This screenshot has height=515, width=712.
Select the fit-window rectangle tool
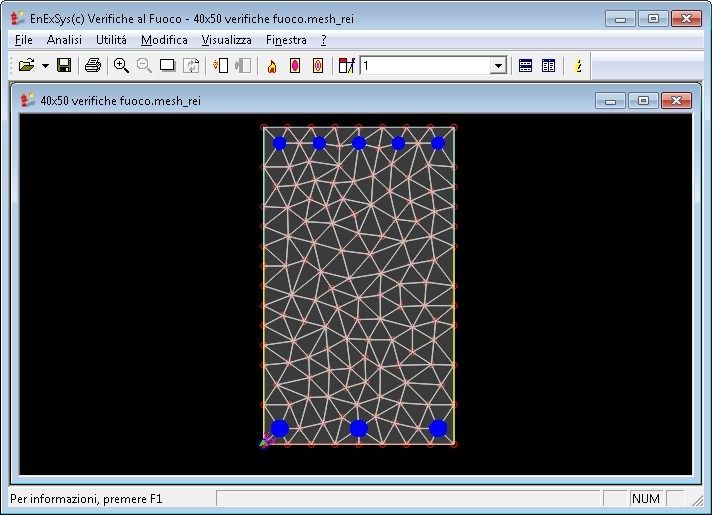[167, 66]
